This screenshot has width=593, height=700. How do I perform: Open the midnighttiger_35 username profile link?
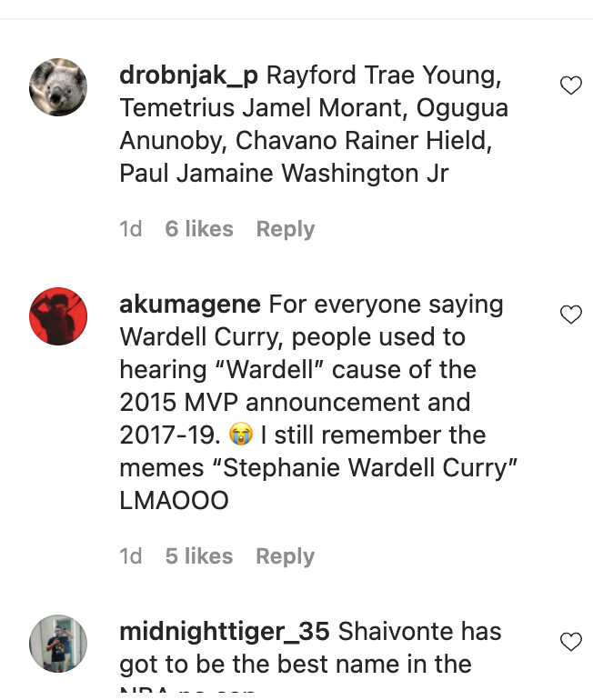(224, 632)
